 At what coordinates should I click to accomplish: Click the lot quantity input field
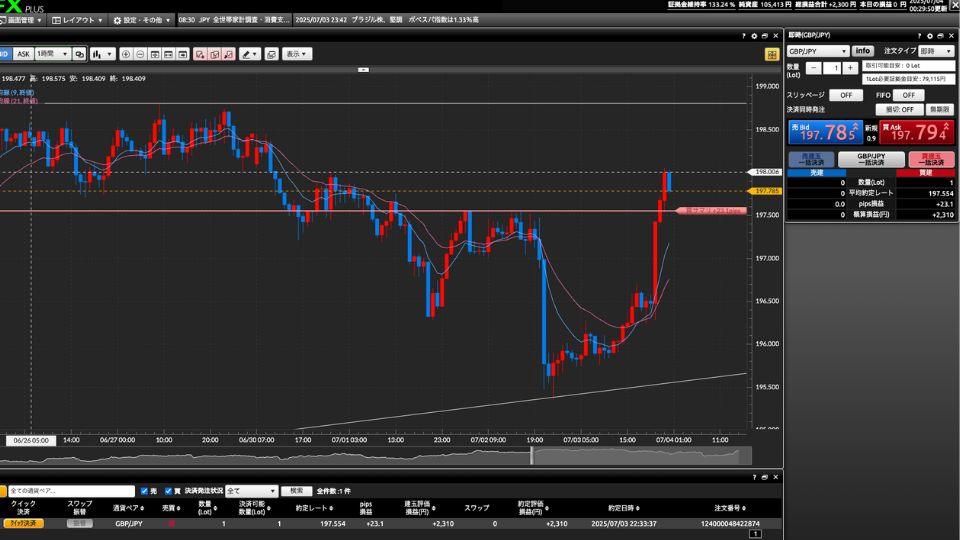click(832, 68)
